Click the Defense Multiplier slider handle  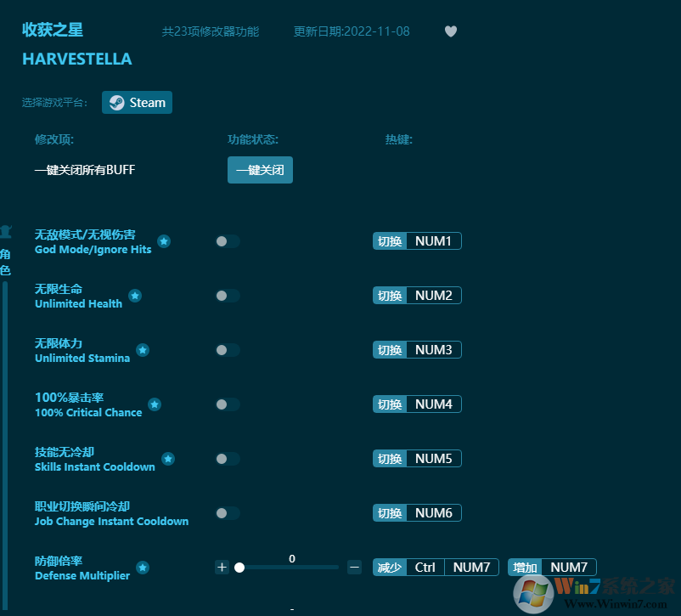(x=239, y=568)
